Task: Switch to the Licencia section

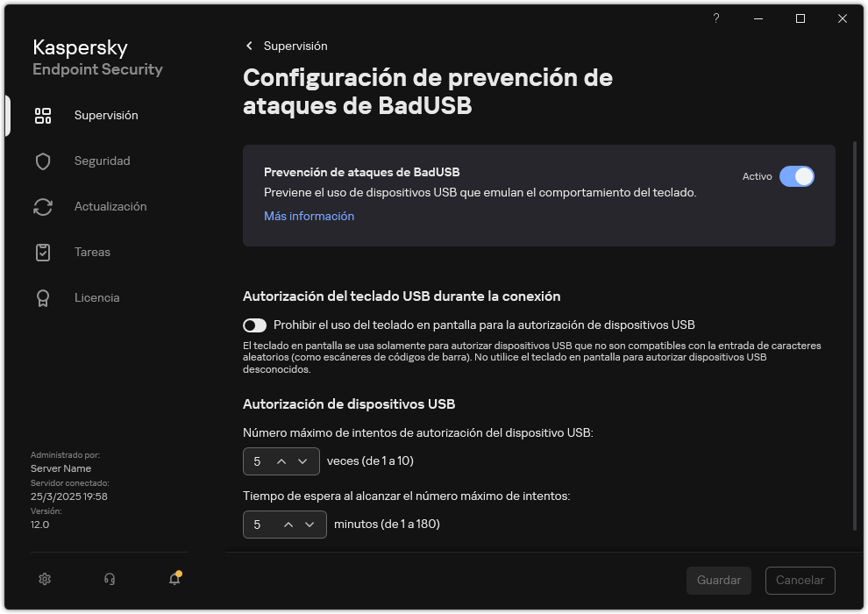Action: click(43, 297)
